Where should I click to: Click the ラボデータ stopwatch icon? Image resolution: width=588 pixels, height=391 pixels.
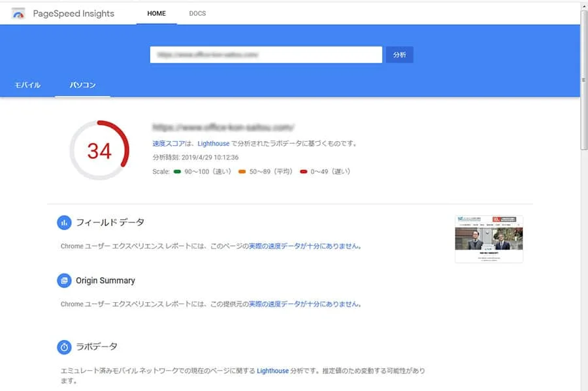click(64, 347)
